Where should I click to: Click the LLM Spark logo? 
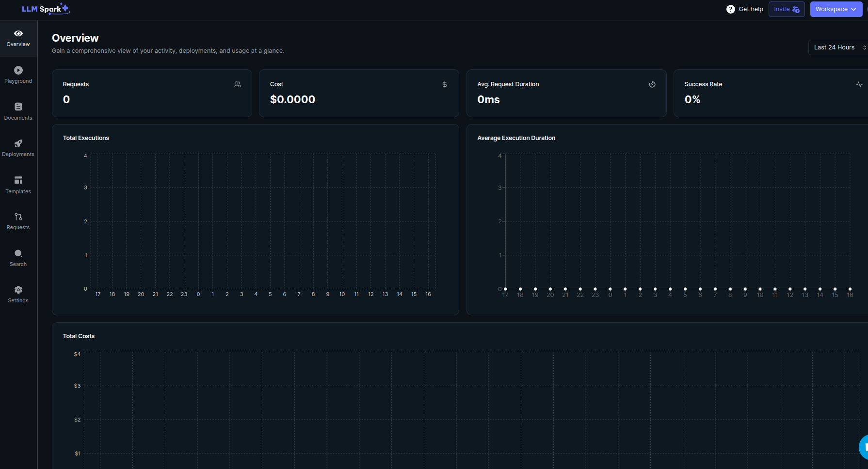[x=46, y=9]
